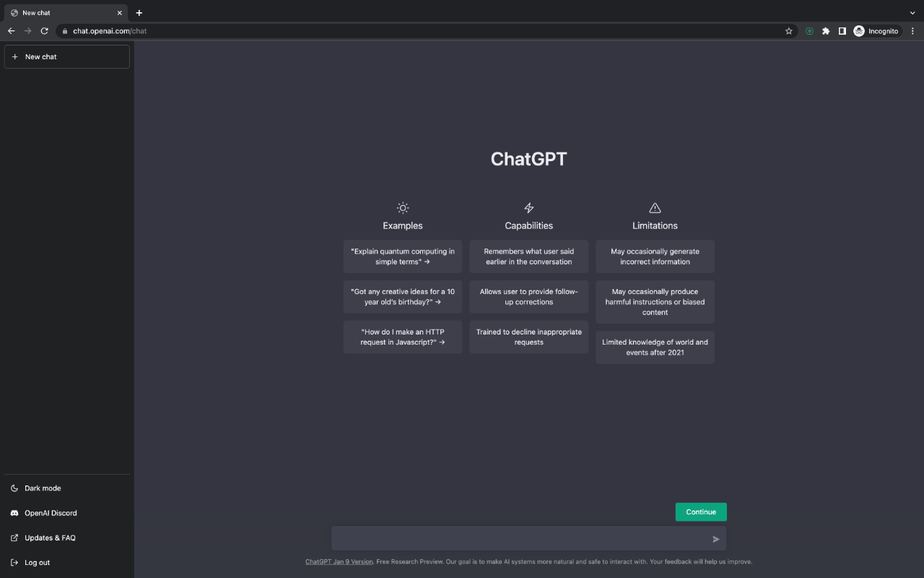
Task: Open Updates & FAQ via its external link icon
Action: point(14,538)
